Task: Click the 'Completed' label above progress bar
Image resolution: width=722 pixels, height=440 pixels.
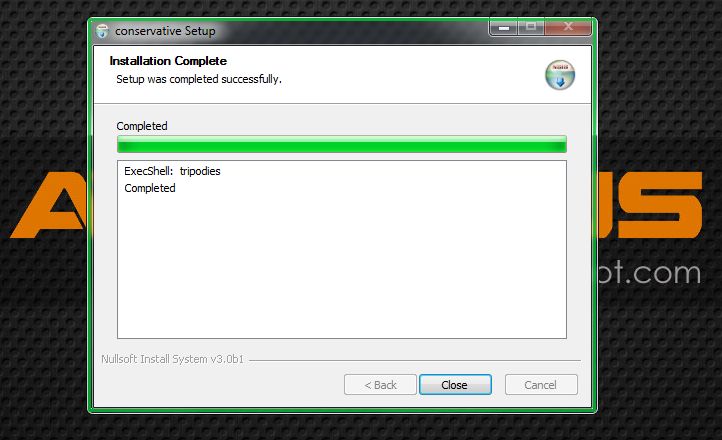Action: tap(142, 126)
